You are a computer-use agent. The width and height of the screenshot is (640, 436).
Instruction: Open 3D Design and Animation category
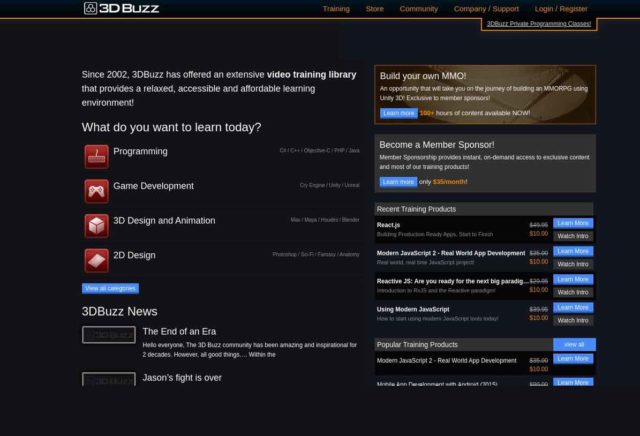click(x=164, y=221)
